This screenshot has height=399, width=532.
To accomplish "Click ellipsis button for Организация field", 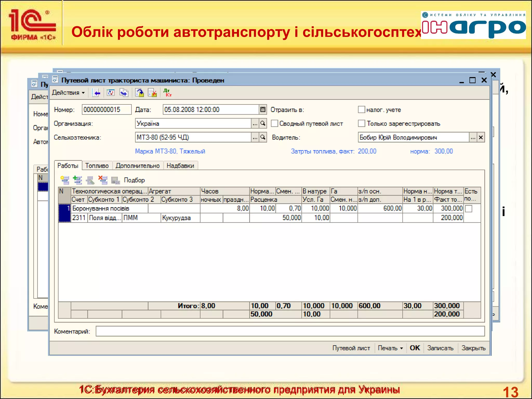I will coord(255,124).
